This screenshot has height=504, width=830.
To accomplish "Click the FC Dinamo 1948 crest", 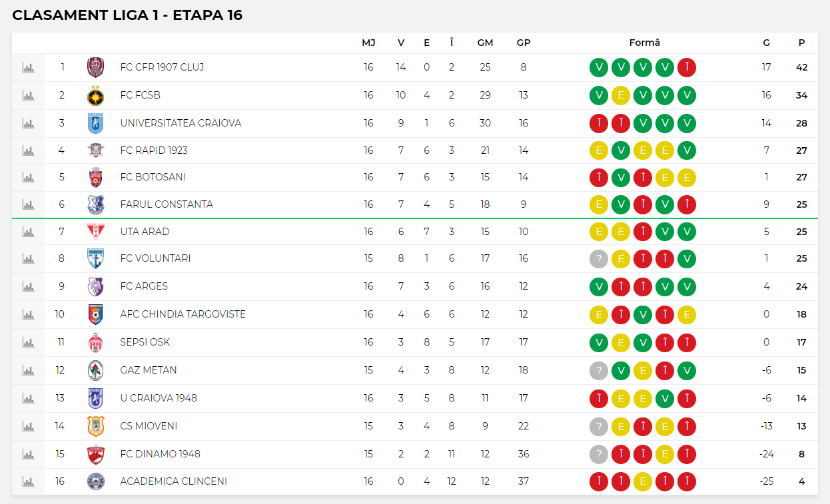I will pos(96,454).
